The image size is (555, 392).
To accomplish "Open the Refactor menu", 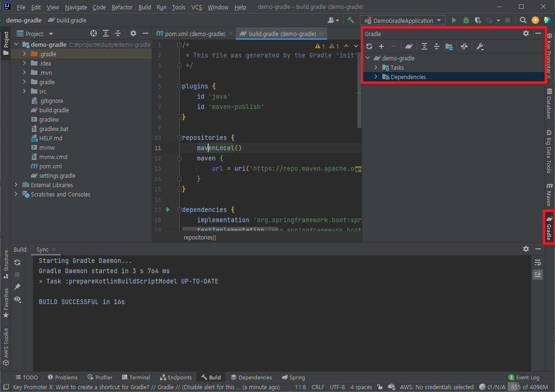I will [x=122, y=7].
